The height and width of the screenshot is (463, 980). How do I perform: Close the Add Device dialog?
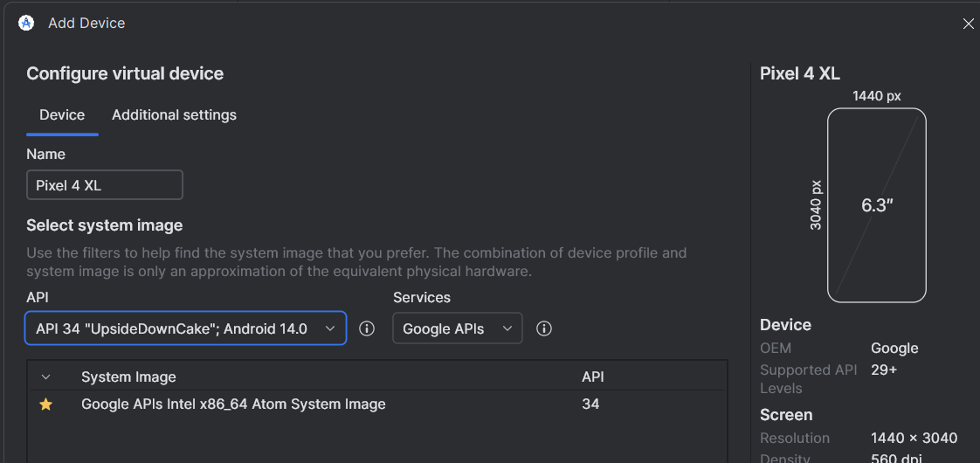(x=968, y=24)
